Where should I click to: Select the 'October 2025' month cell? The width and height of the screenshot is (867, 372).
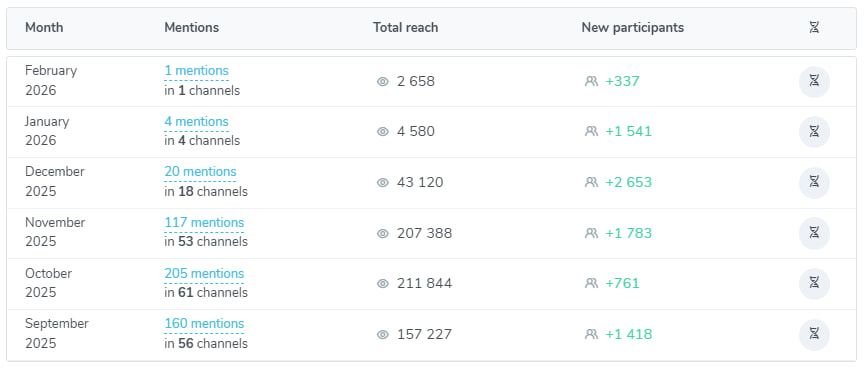(x=49, y=283)
